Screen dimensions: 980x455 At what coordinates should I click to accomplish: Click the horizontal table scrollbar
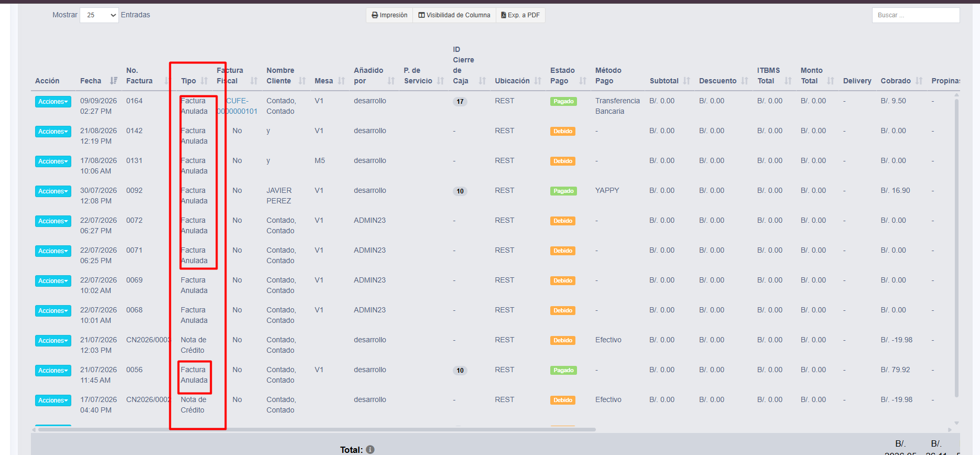pos(317,429)
